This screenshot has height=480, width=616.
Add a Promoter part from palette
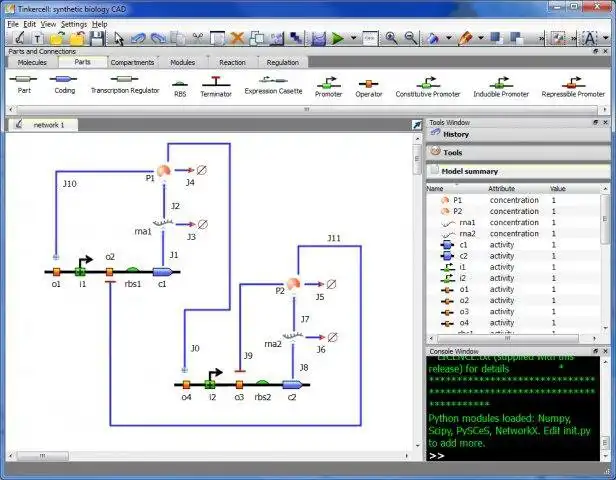(x=328, y=87)
